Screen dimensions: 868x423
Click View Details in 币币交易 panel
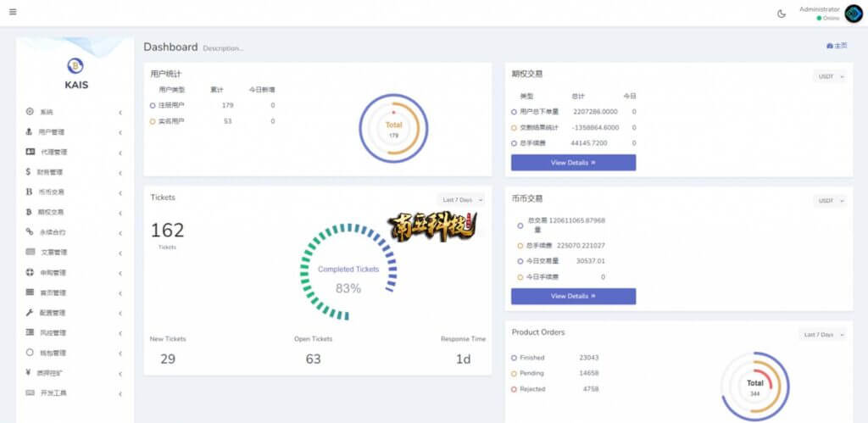573,296
